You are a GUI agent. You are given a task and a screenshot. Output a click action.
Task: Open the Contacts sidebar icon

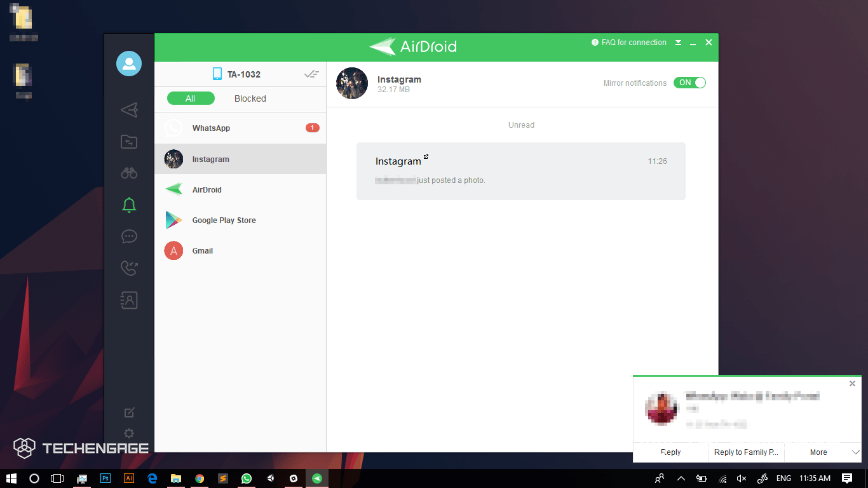pos(129,300)
